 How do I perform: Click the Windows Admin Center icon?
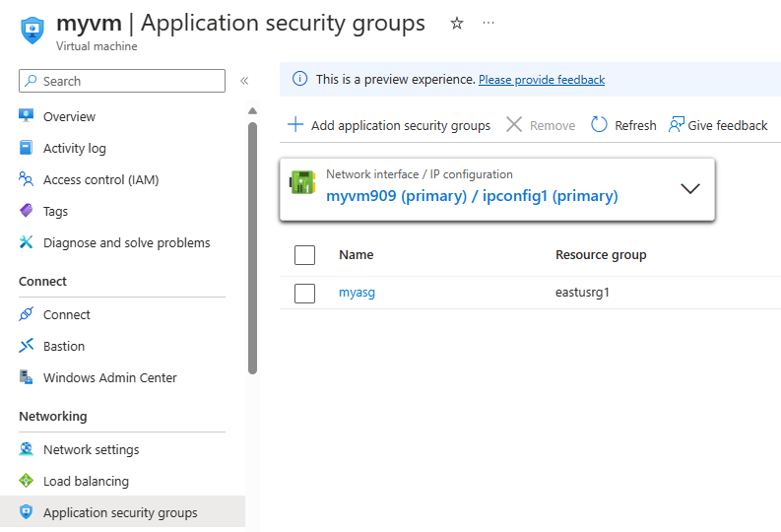coord(26,377)
